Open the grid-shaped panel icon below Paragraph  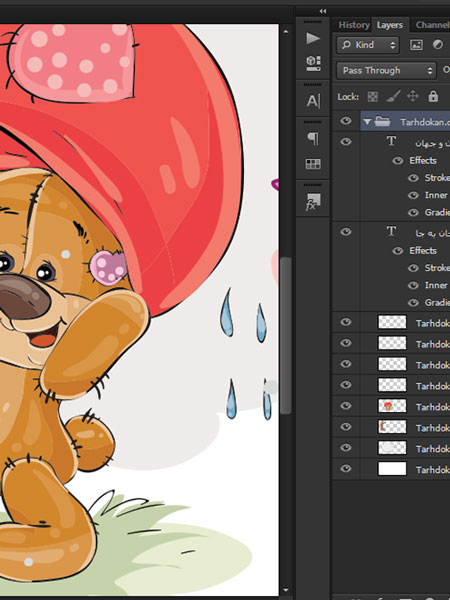click(x=313, y=164)
